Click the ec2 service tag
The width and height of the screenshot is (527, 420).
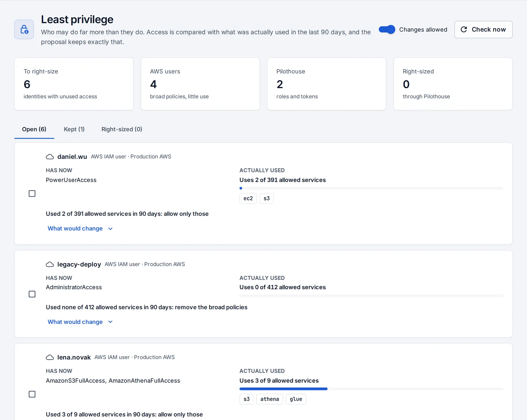tap(248, 198)
